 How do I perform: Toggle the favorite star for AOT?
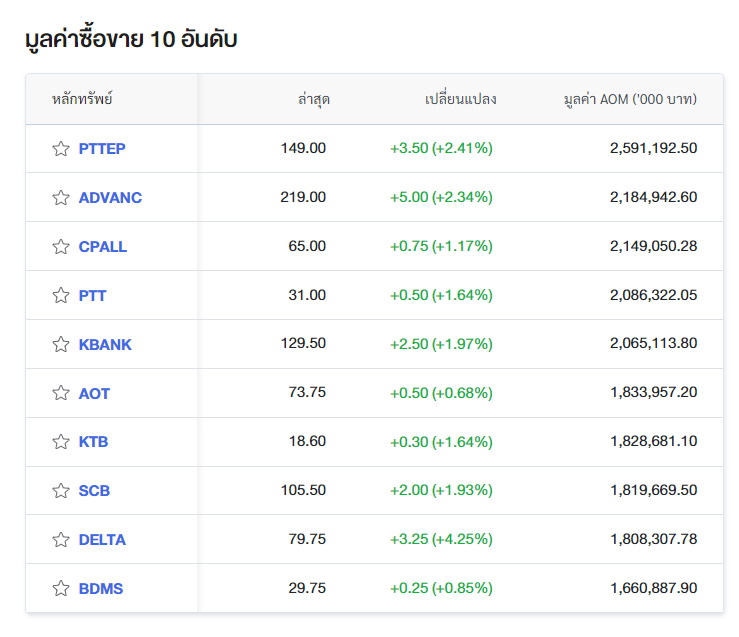point(61,393)
